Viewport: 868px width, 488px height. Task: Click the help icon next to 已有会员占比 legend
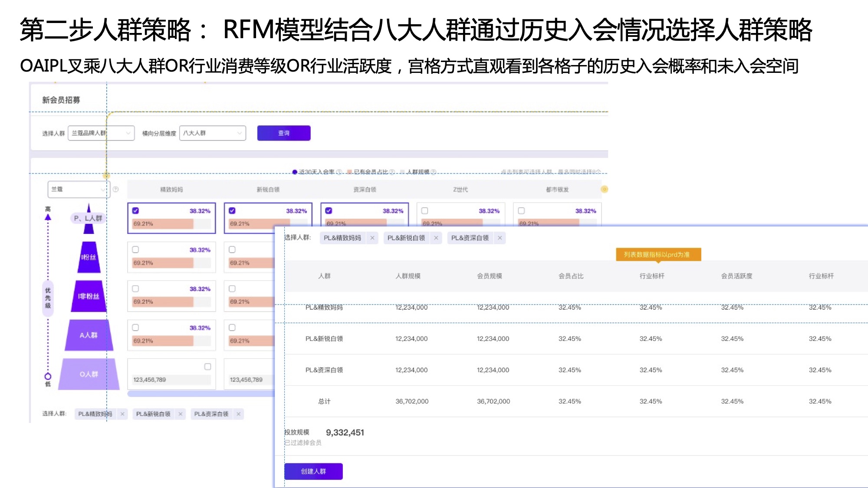click(x=392, y=172)
